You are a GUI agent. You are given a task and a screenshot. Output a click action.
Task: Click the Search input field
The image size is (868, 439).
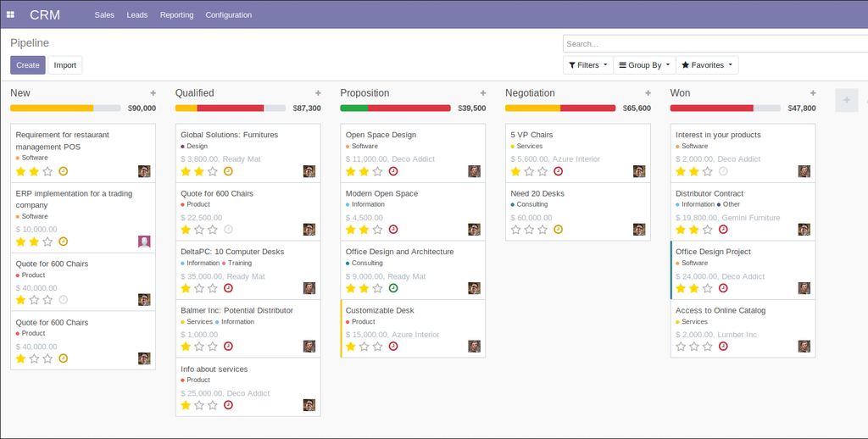tap(715, 44)
